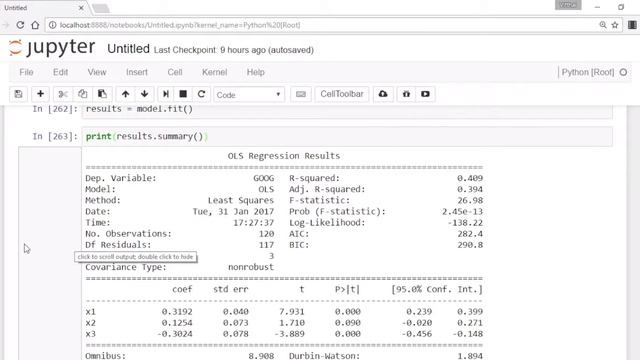Move selected cell down arrow

tap(144, 94)
